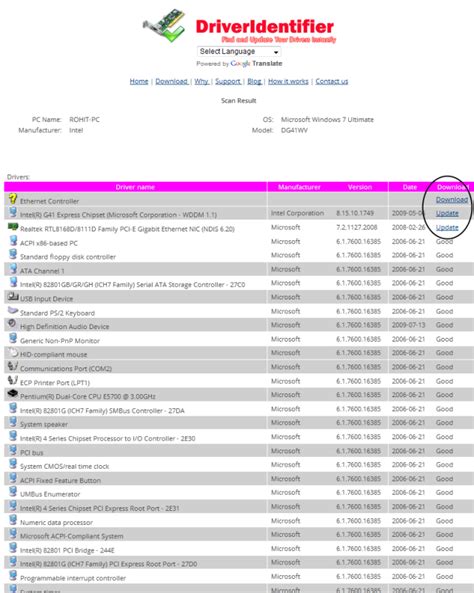Click Good status for ATA Channel 1
Image resolution: width=474 pixels, height=593 pixels.
pos(444,269)
